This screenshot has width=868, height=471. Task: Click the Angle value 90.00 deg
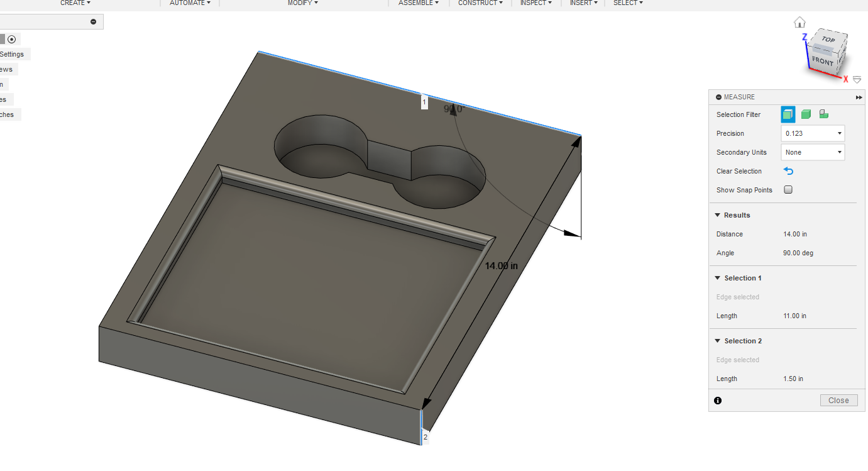pos(798,253)
